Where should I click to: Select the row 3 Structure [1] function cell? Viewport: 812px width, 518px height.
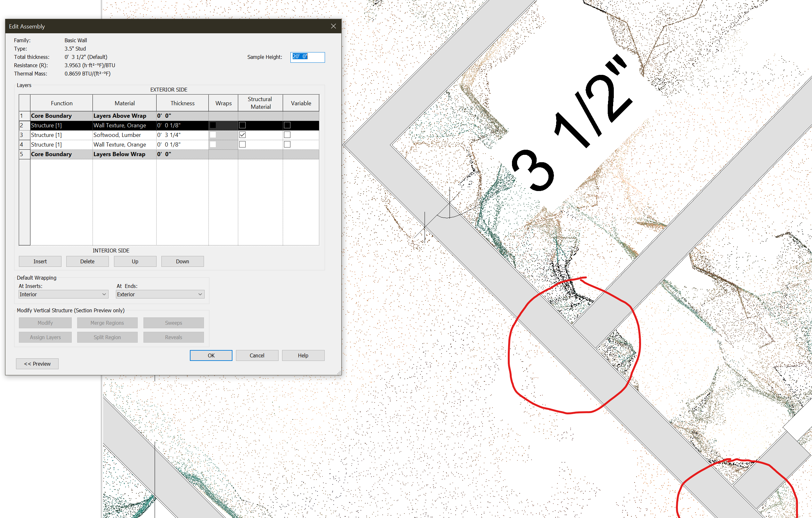pos(61,135)
